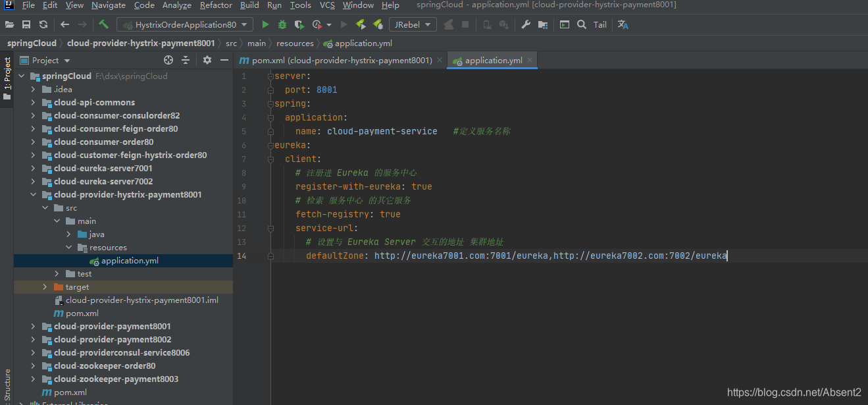Image resolution: width=868 pixels, height=405 pixels.
Task: Click port value 8001 in editor
Action: coord(326,90)
